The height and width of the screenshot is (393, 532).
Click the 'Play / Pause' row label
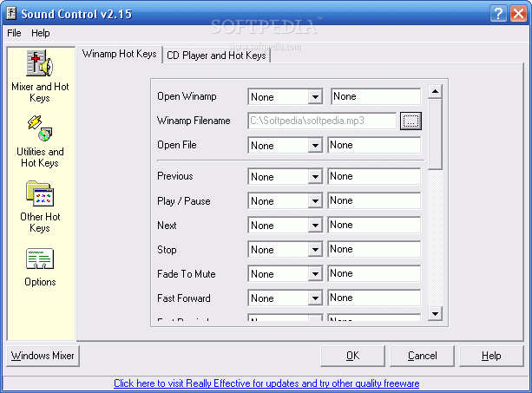[184, 201]
